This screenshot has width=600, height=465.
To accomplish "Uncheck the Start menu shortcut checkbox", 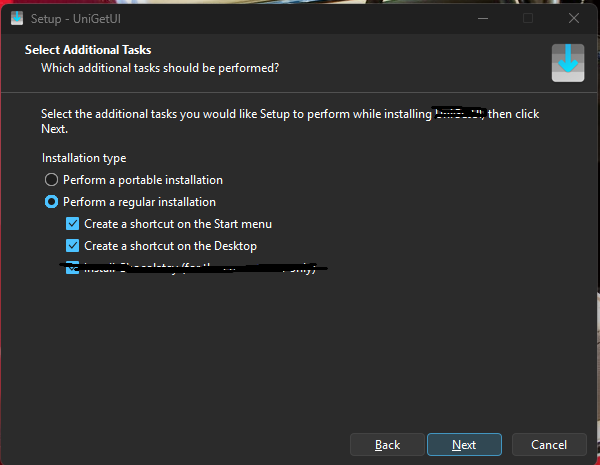I will [72, 224].
